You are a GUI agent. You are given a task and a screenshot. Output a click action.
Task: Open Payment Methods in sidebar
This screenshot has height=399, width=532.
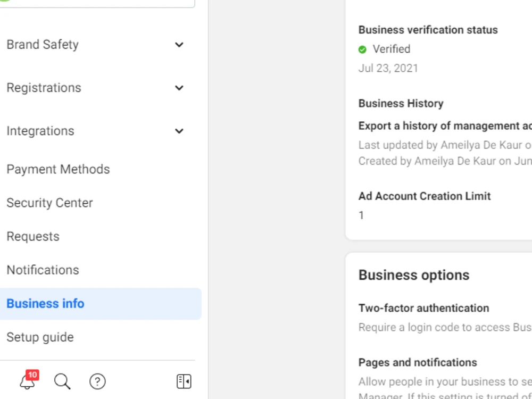(58, 169)
